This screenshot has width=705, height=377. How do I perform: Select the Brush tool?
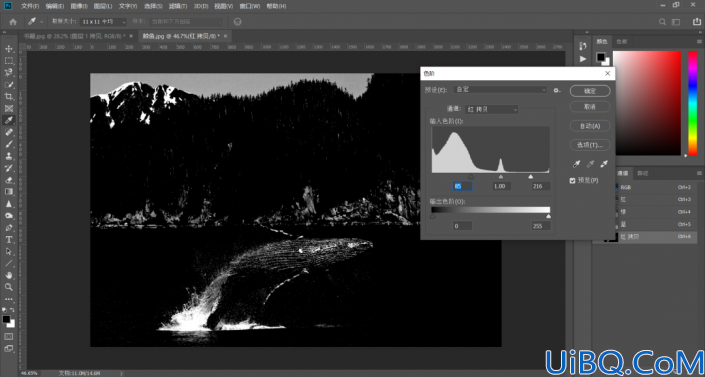[9, 144]
